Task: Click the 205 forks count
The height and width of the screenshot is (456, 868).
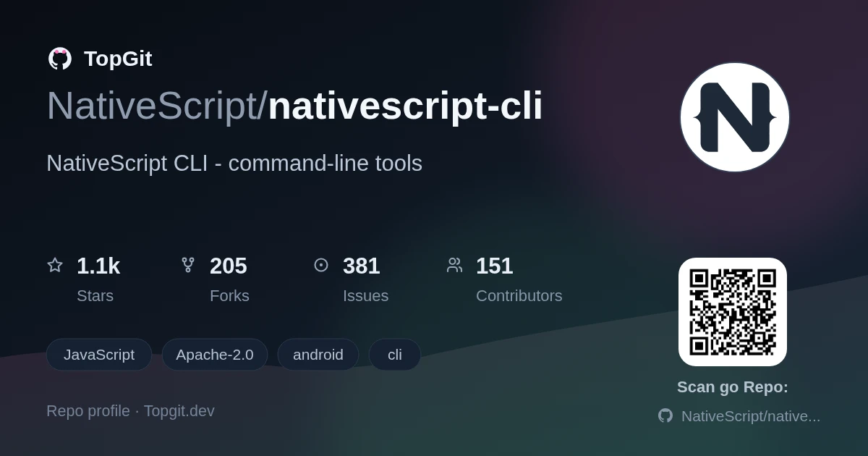Action: 229,266
